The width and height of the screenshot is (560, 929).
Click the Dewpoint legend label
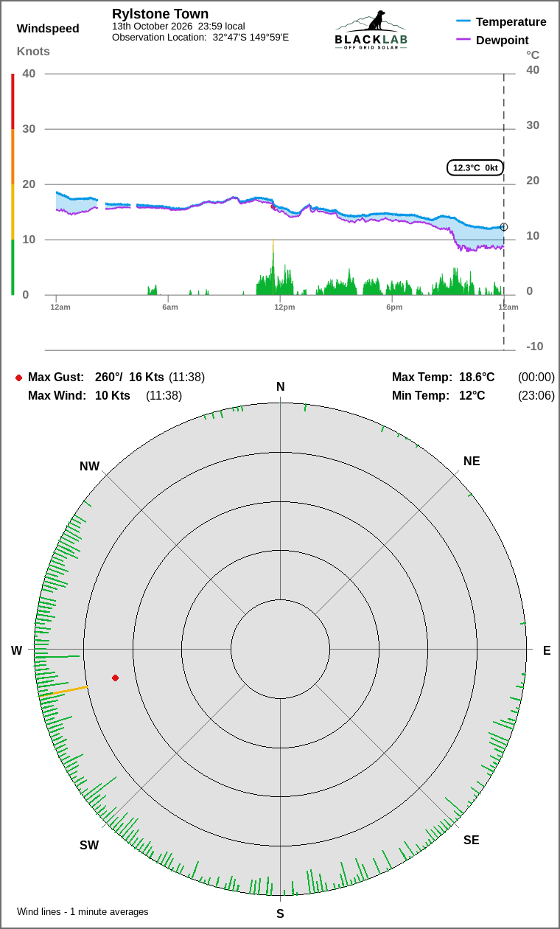[x=503, y=40]
